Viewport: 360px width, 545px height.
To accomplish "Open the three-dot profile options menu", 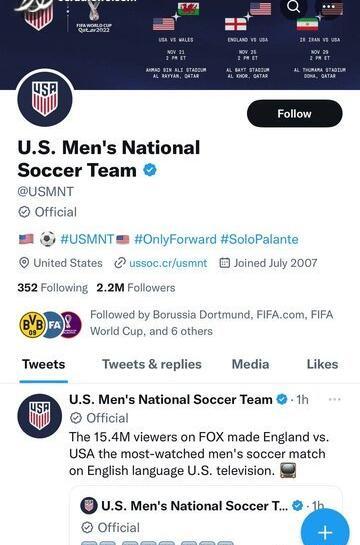I will coord(328,6).
